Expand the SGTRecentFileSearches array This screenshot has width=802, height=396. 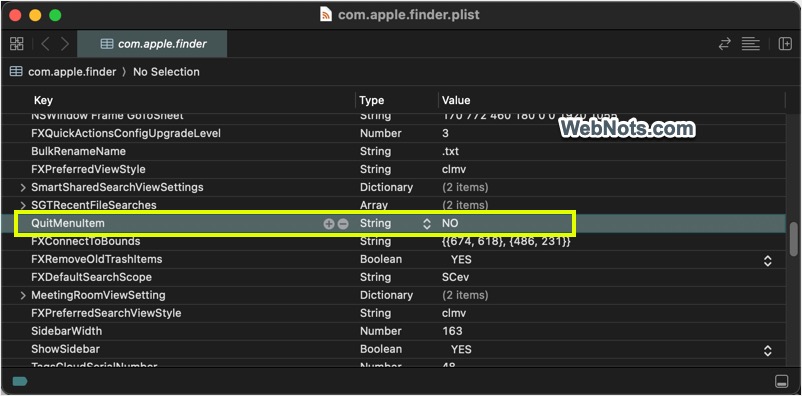point(23,206)
